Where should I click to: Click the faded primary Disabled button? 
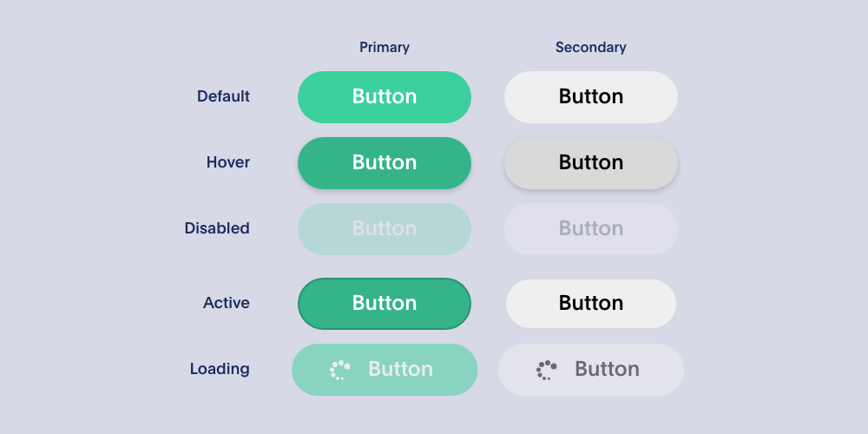tap(385, 229)
